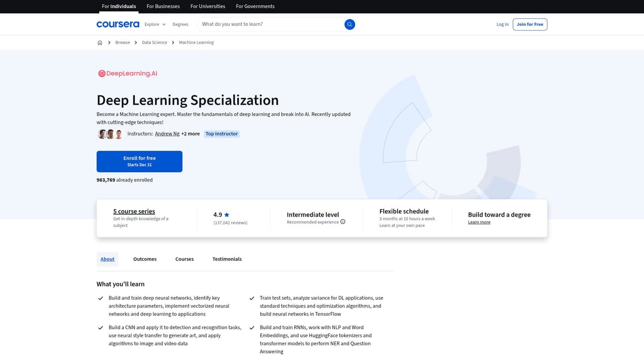Click the Degrees link in header

pos(180,24)
